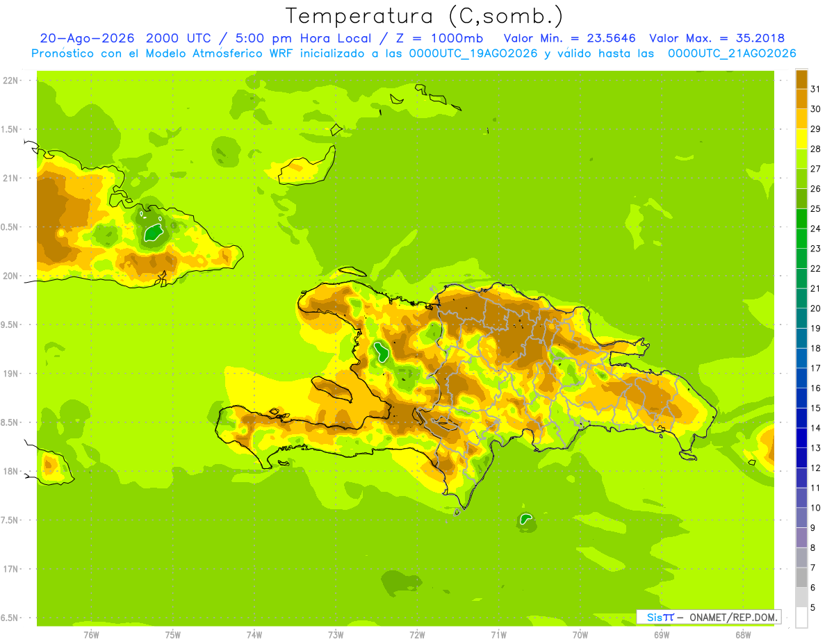Click the color scale value "25"
Viewport: 834px width, 644px height.
click(x=815, y=208)
